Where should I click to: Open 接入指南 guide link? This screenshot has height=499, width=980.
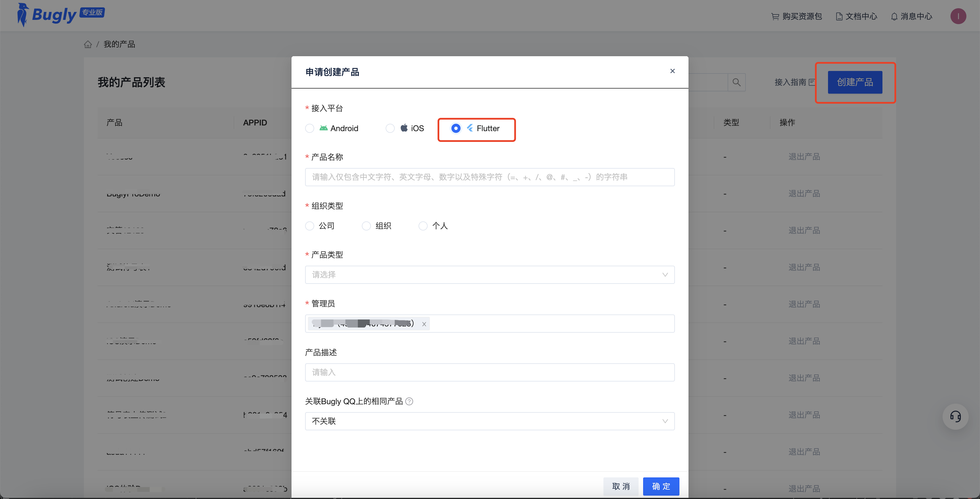click(x=794, y=82)
